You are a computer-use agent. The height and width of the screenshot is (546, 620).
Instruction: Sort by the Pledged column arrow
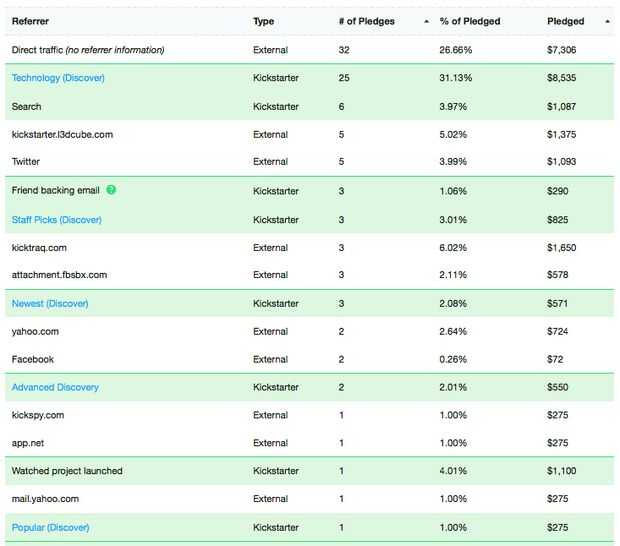pos(608,21)
